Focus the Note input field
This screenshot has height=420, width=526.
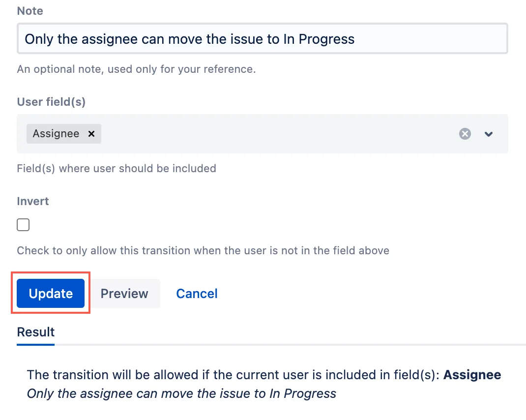tap(263, 39)
